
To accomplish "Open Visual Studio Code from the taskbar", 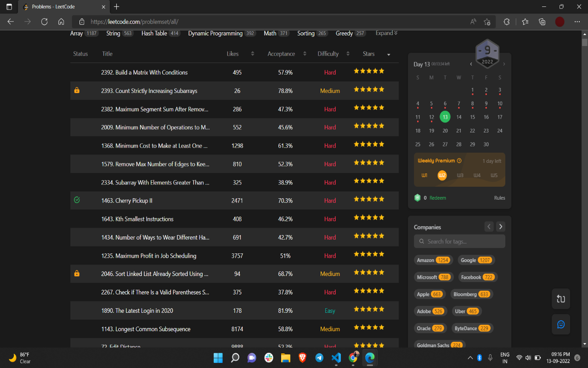I will click(336, 357).
